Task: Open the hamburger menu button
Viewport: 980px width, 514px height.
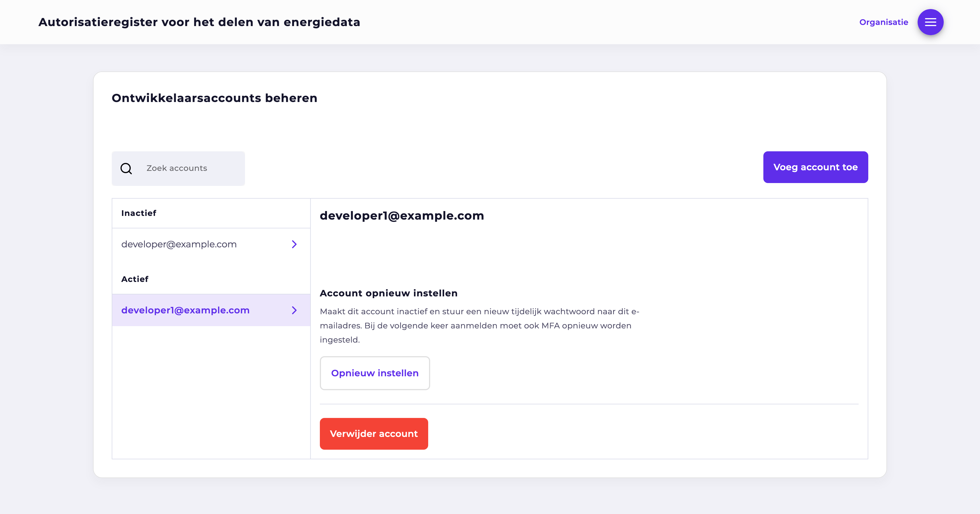Action: coord(930,22)
